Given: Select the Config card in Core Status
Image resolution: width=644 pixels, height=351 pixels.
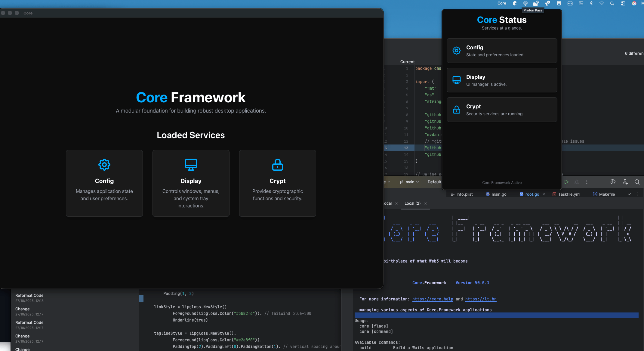Looking at the screenshot, I should pyautogui.click(x=502, y=51).
